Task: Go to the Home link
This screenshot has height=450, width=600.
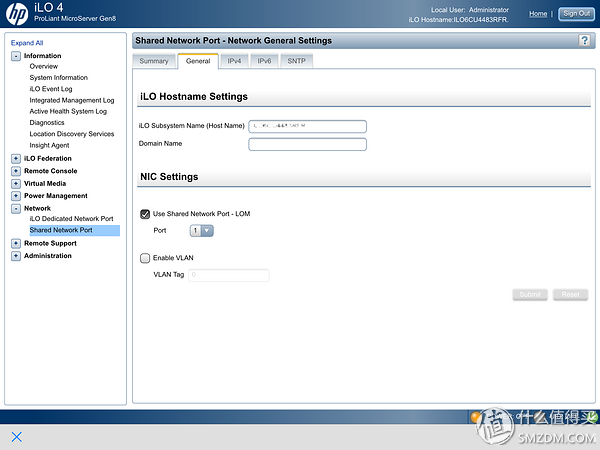Action: click(x=537, y=14)
